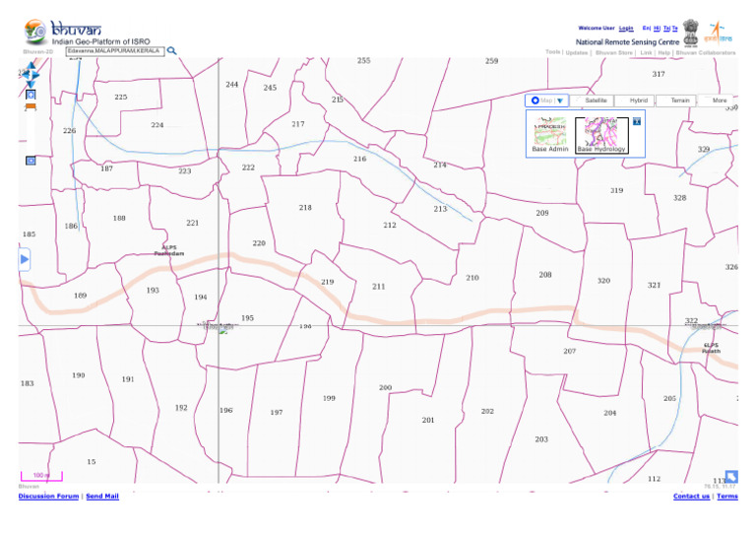The width and height of the screenshot is (756, 535).
Task: Open the More map options
Action: coord(716,100)
